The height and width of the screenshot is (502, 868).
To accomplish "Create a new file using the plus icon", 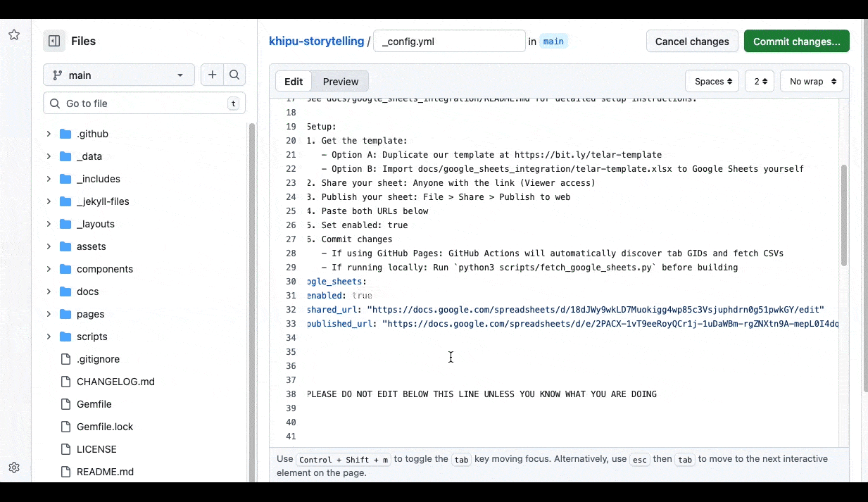I will point(212,75).
